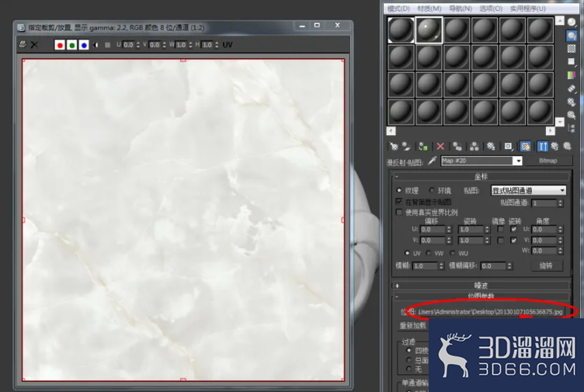The height and width of the screenshot is (392, 584).
Task: Open the 导航(N) menu
Action: [x=461, y=9]
